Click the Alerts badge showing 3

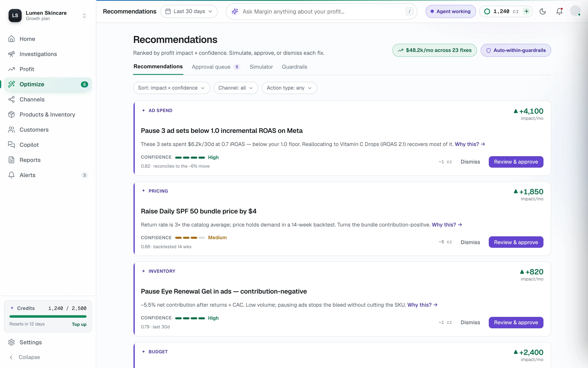coord(84,175)
